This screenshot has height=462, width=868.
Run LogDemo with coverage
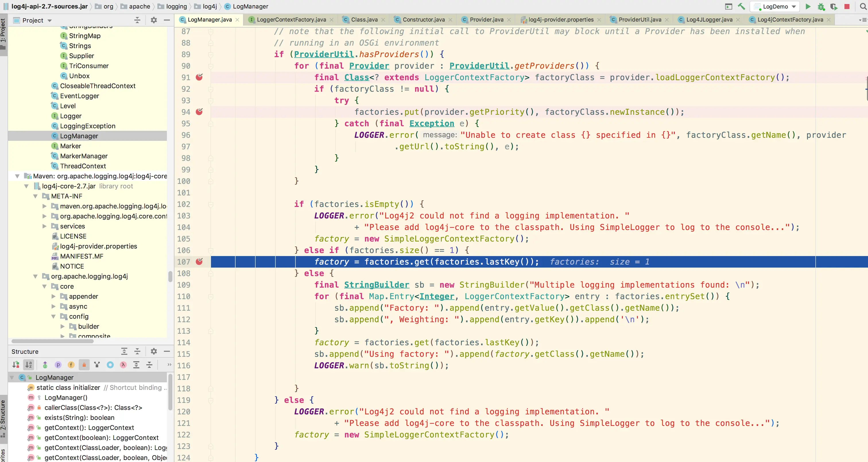click(834, 6)
